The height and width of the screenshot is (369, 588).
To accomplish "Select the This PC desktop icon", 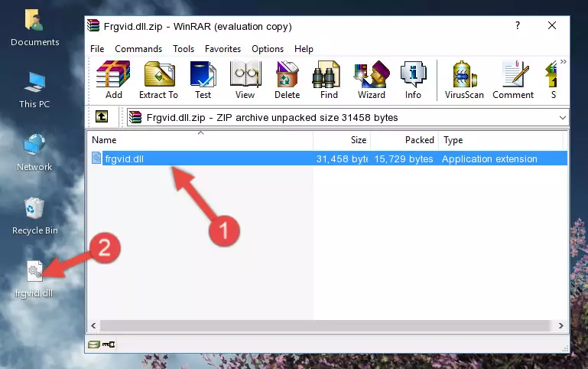I will point(34,90).
